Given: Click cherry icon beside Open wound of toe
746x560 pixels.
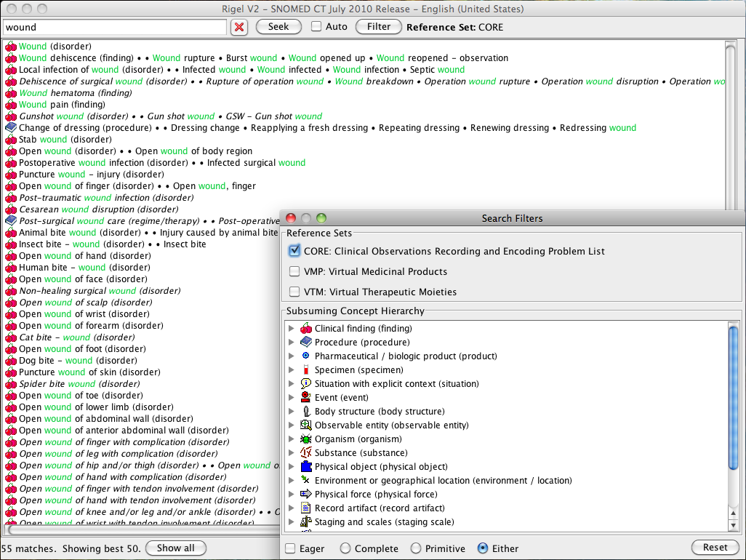Looking at the screenshot, I should 11,396.
